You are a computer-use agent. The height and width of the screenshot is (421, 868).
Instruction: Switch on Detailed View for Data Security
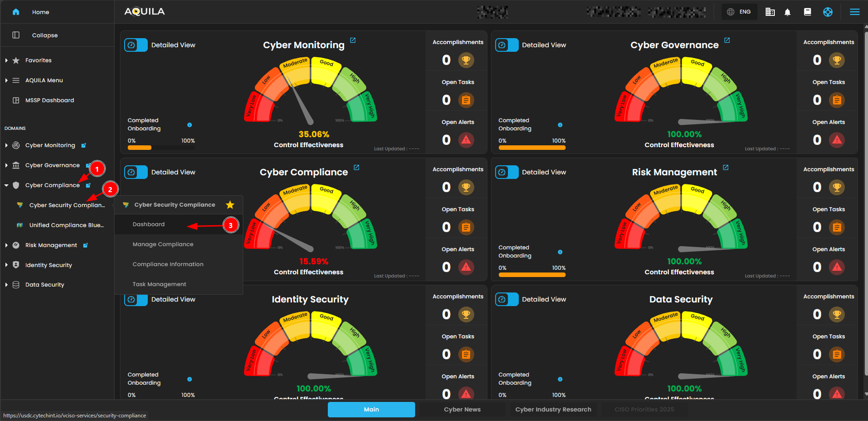[507, 299]
